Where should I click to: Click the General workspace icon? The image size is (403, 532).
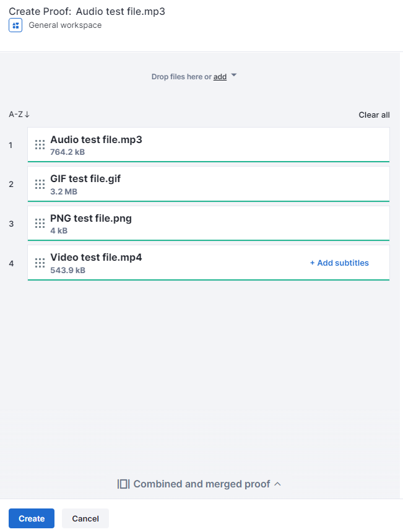15,25
